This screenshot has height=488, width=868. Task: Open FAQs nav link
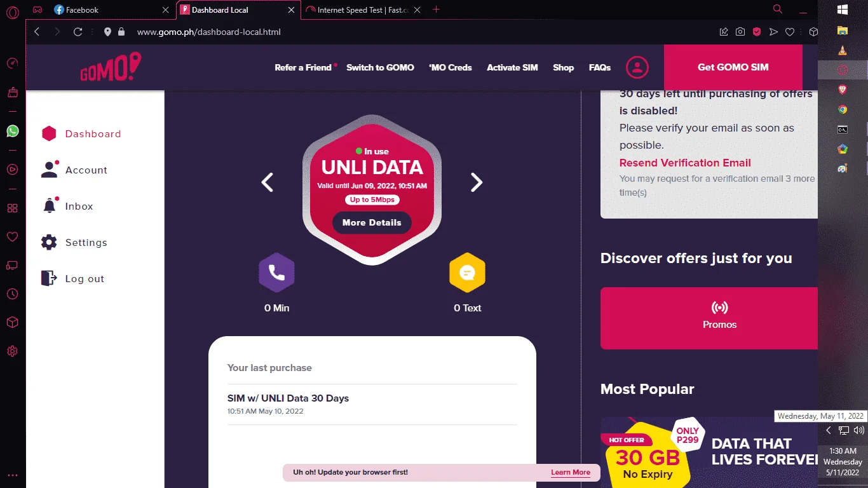click(x=600, y=67)
